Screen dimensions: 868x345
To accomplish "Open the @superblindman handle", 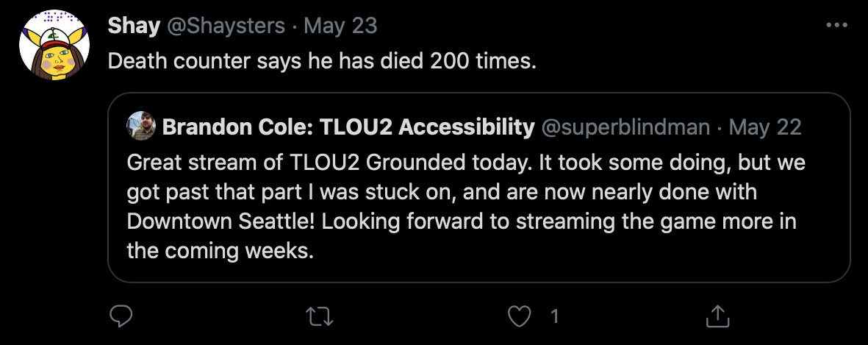I will [x=625, y=127].
